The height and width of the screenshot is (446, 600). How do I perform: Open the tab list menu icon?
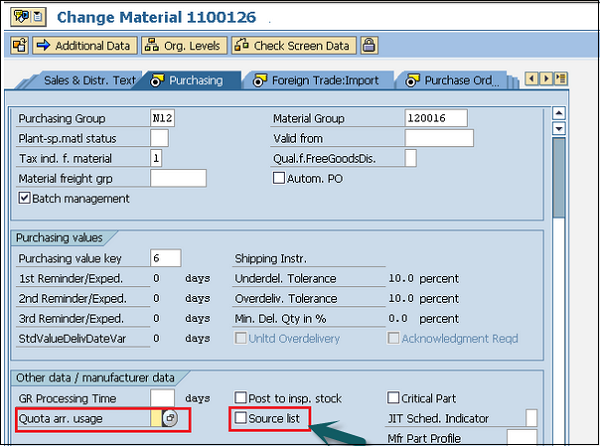tap(561, 79)
